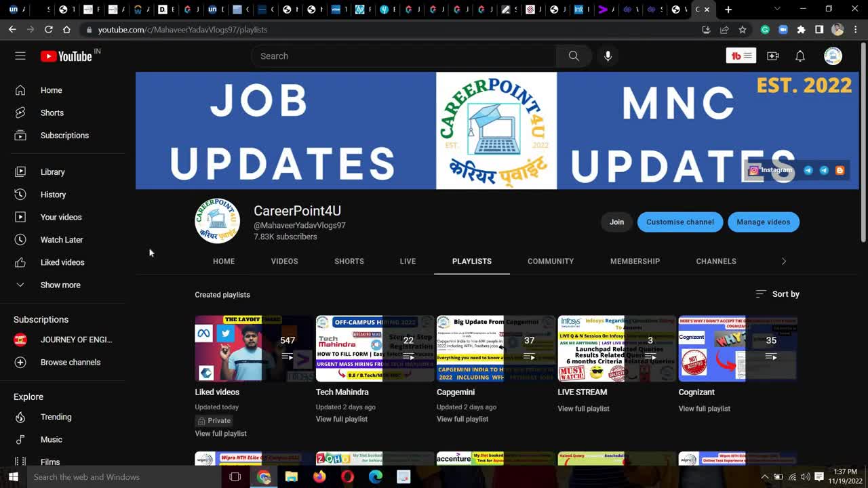Open the Cognizant playlist thumbnail
The image size is (868, 488).
click(738, 348)
